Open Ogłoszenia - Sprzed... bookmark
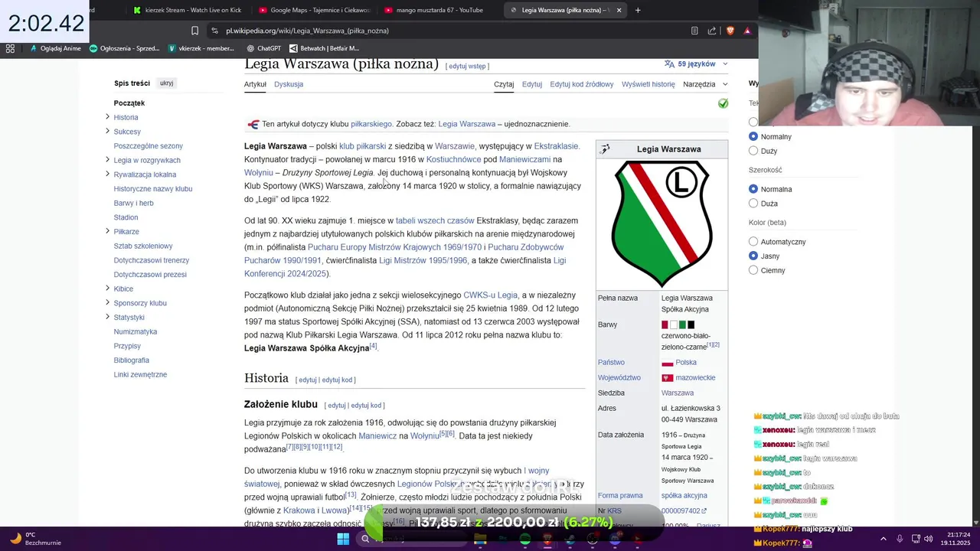 click(124, 48)
